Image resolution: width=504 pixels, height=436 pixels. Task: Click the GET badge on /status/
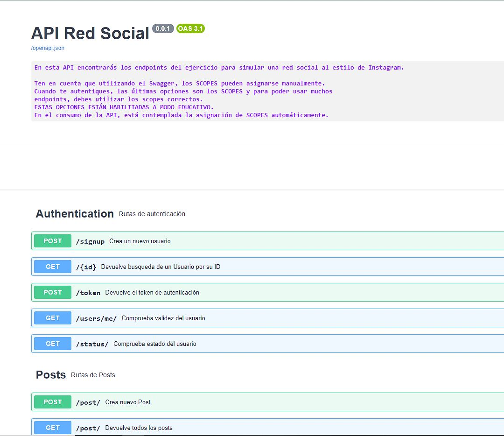tap(53, 344)
